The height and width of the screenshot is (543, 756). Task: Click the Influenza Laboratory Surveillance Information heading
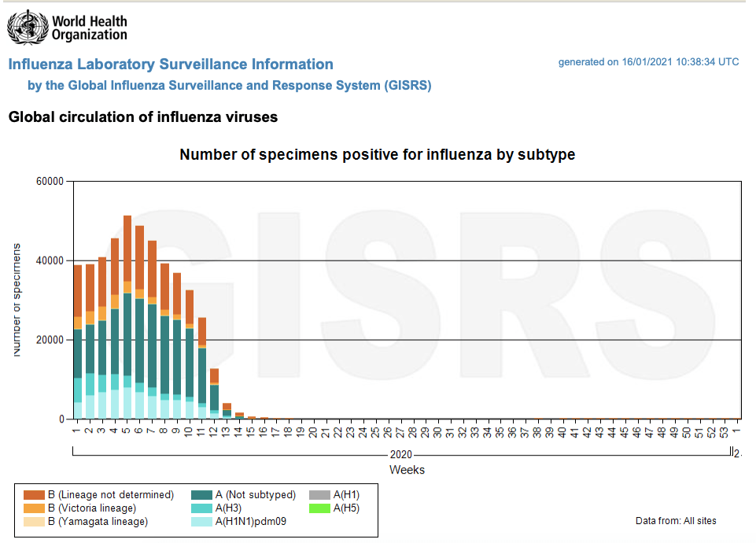click(x=171, y=65)
